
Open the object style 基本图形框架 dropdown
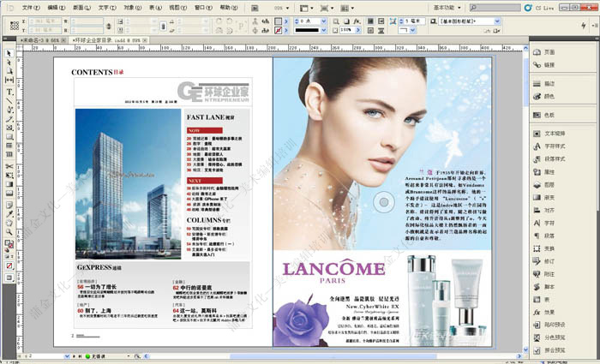497,21
